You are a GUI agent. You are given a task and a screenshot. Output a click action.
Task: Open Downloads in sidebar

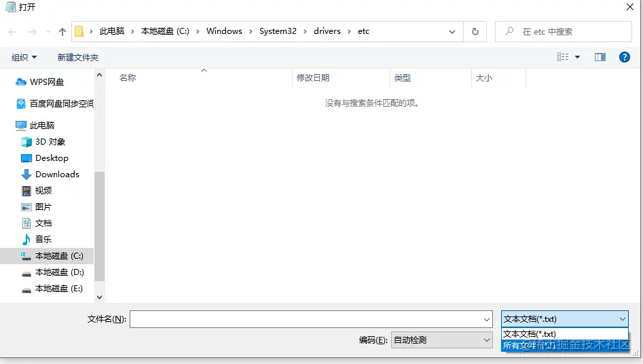pos(57,175)
